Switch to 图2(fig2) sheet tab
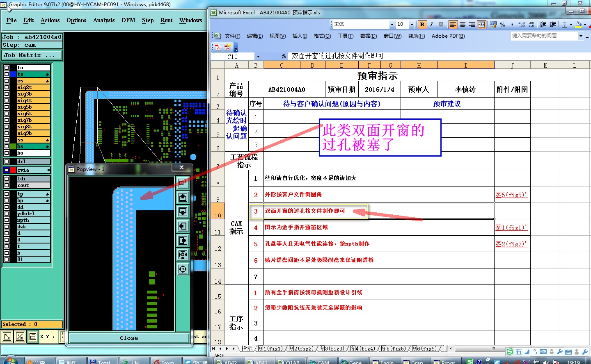The image size is (591, 364). (301, 348)
